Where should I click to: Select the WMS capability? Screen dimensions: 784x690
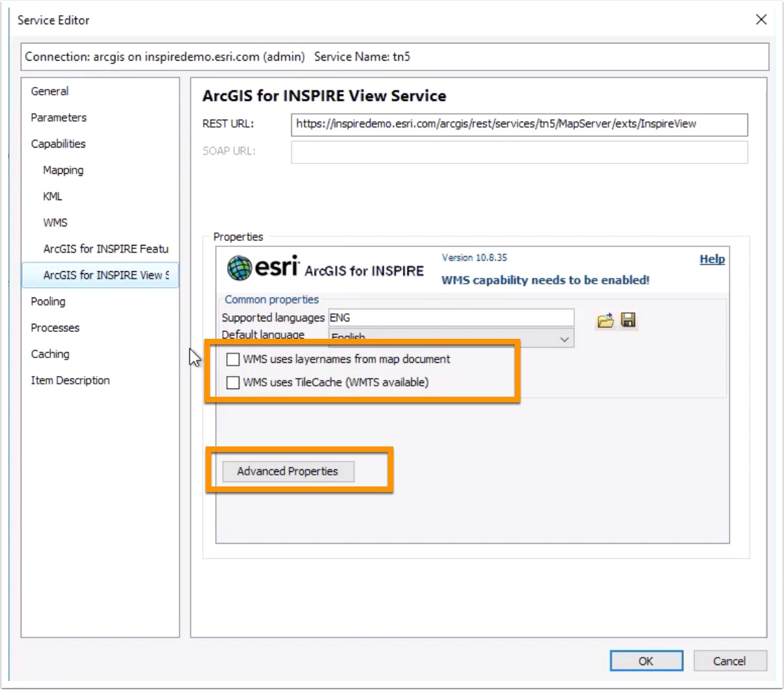coord(55,222)
